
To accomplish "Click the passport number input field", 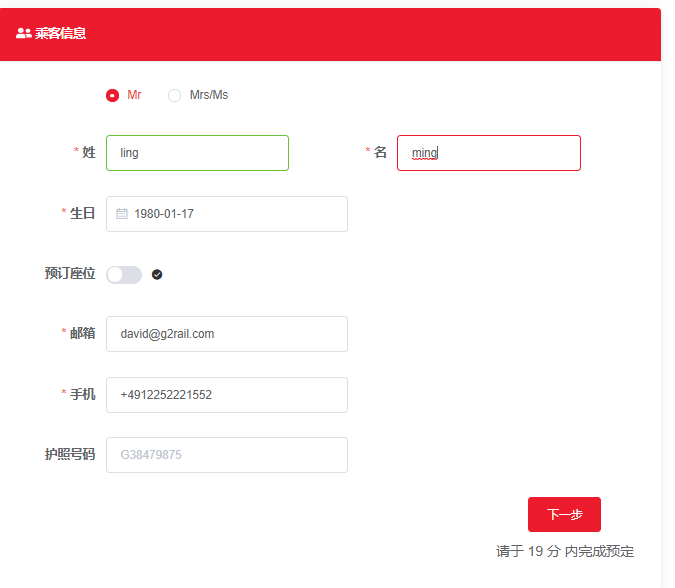I will (227, 455).
